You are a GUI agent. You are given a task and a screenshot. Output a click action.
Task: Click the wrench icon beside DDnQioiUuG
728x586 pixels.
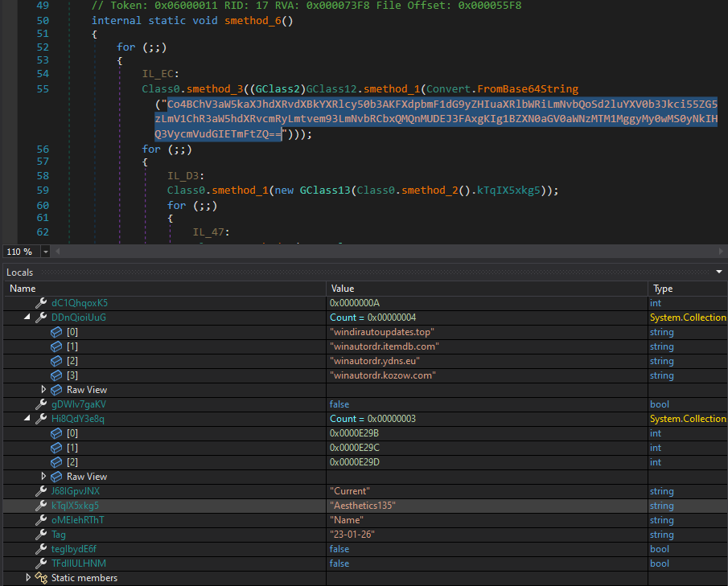(41, 318)
